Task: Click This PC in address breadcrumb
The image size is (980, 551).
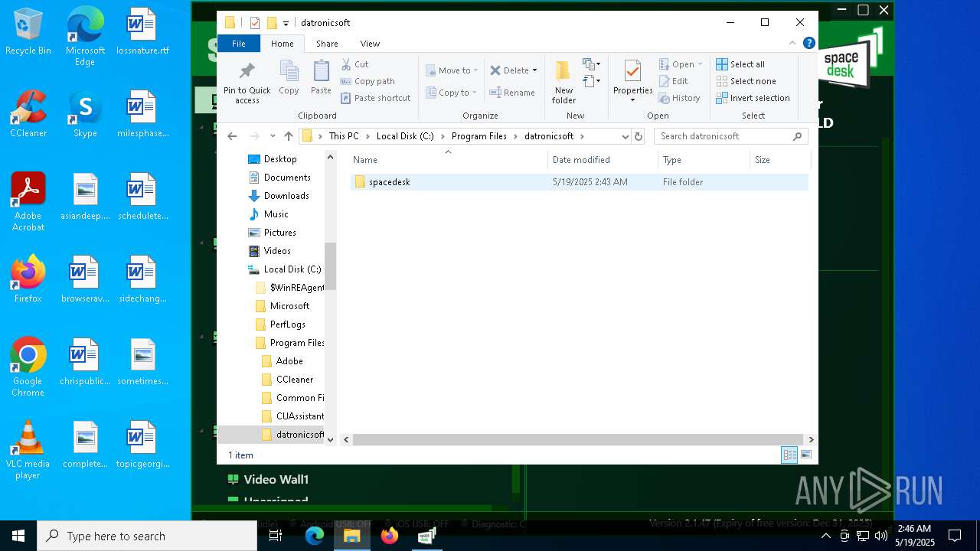Action: coord(344,136)
